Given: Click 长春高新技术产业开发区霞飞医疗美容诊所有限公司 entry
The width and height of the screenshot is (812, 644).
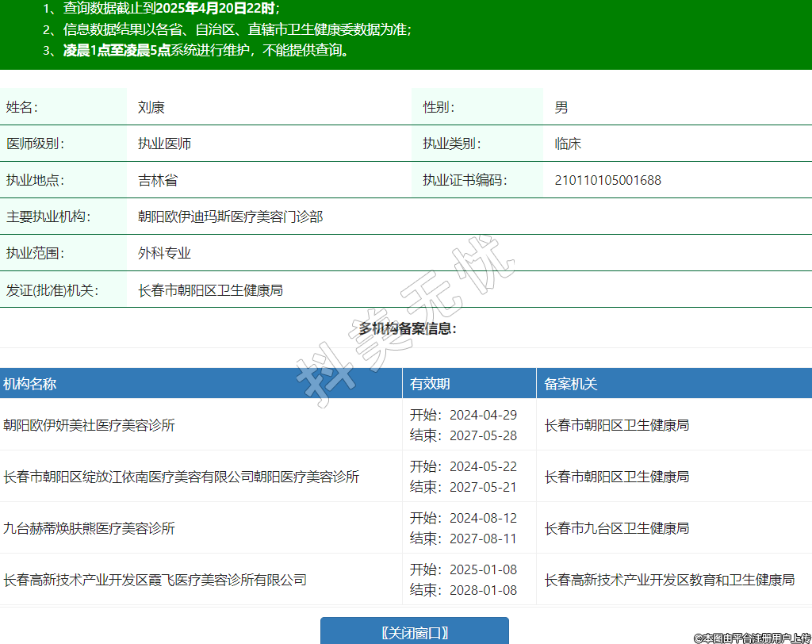Looking at the screenshot, I should coord(155,580).
